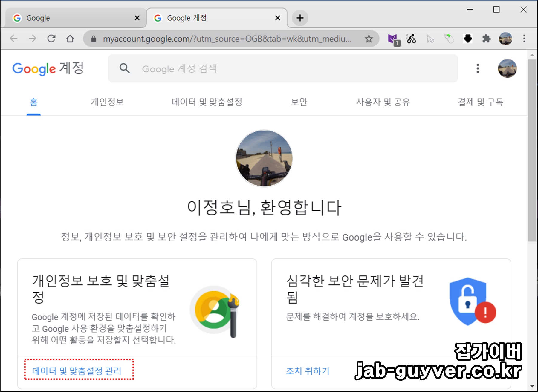Screen dimensions: 538x392
Task: Open the account avatar in page header
Action: [507, 68]
